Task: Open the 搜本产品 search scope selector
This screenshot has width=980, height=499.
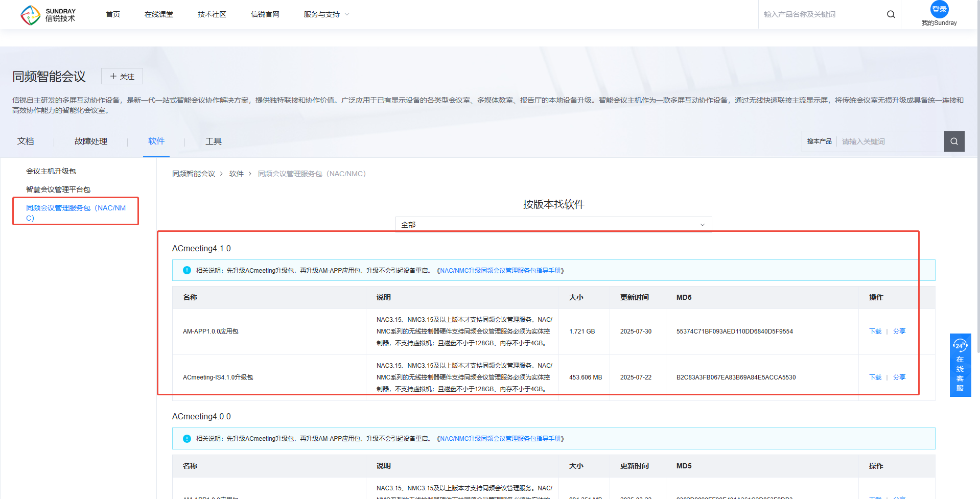Action: pyautogui.click(x=819, y=141)
